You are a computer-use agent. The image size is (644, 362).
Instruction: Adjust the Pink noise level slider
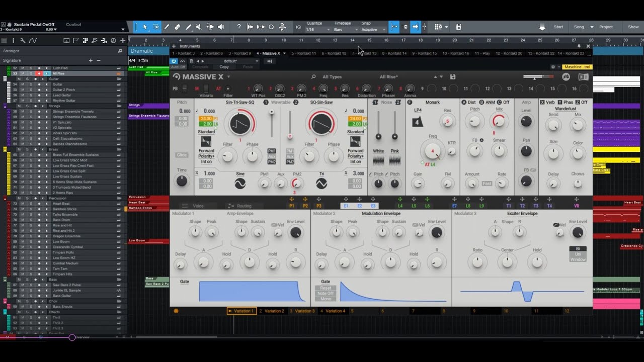pos(394,136)
